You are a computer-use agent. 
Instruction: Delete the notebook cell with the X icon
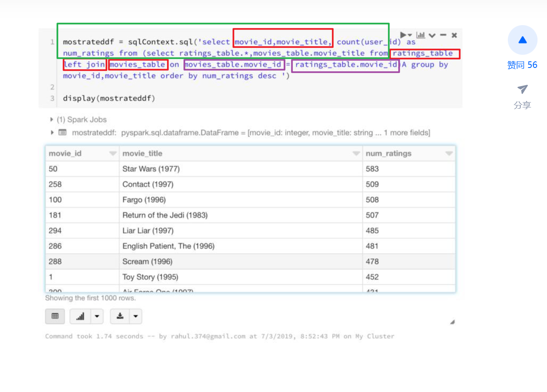click(x=454, y=35)
